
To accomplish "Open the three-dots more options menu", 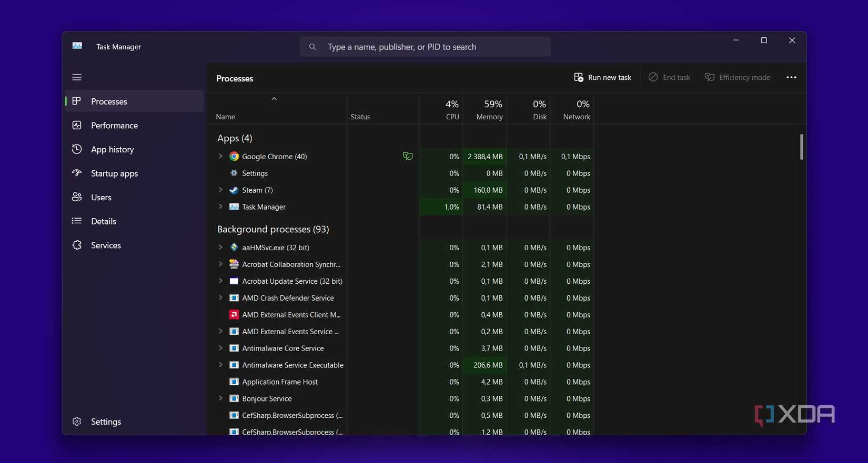I will (x=791, y=77).
